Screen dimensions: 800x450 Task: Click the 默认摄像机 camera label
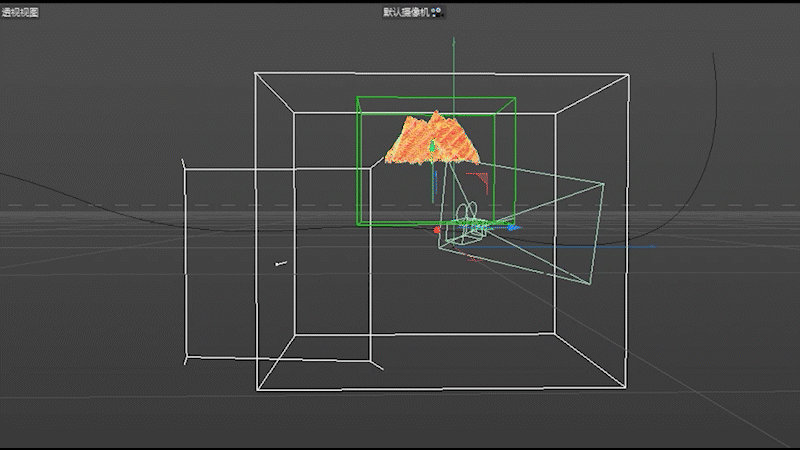[406, 12]
